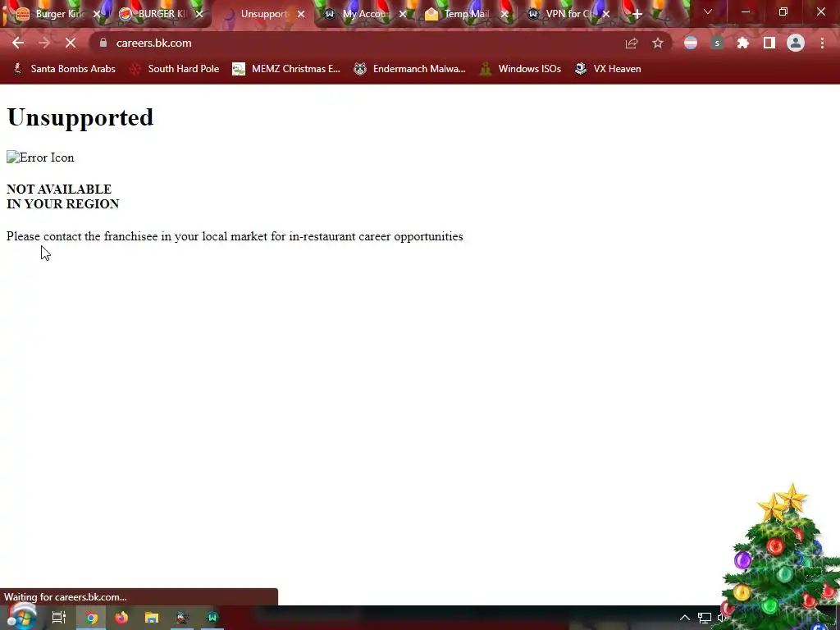Screen dimensions: 840x630
Task: Go back to the previous page
Action: pos(18,43)
